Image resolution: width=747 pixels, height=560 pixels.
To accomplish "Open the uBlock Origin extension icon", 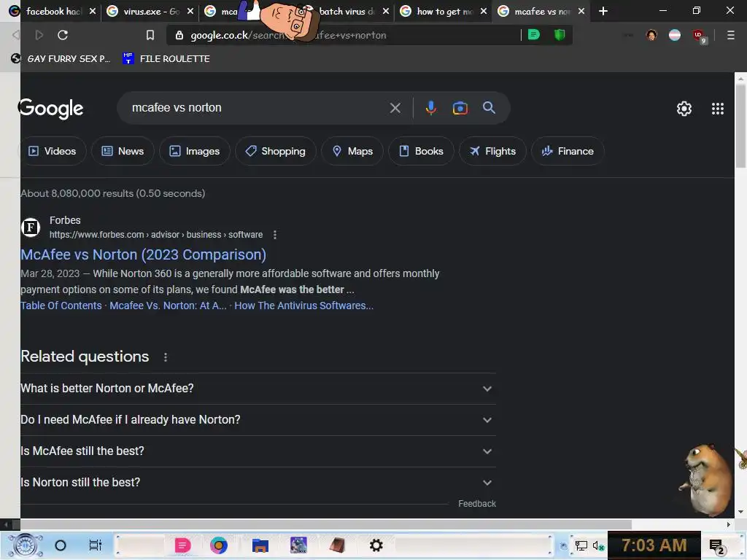I will point(699,36).
